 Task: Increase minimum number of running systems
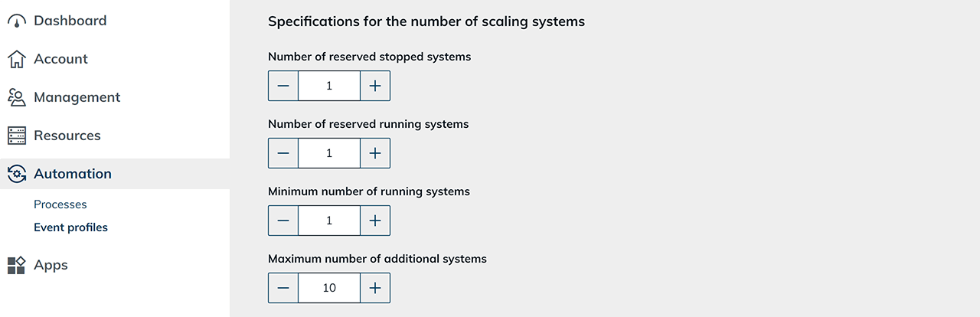(x=375, y=221)
